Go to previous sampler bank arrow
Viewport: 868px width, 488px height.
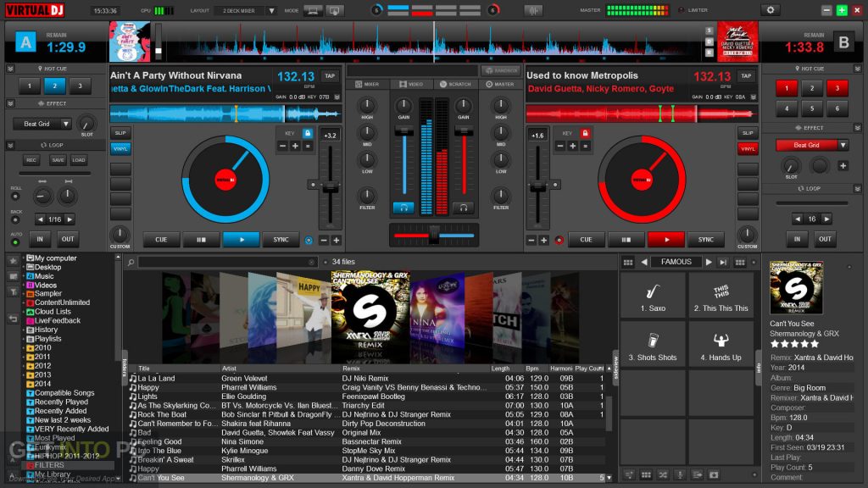coord(644,263)
